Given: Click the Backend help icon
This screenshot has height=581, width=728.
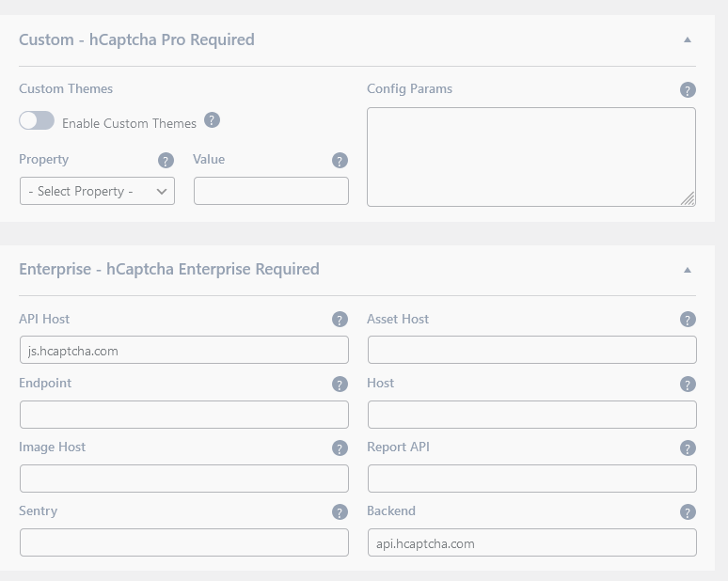Looking at the screenshot, I should tap(688, 512).
